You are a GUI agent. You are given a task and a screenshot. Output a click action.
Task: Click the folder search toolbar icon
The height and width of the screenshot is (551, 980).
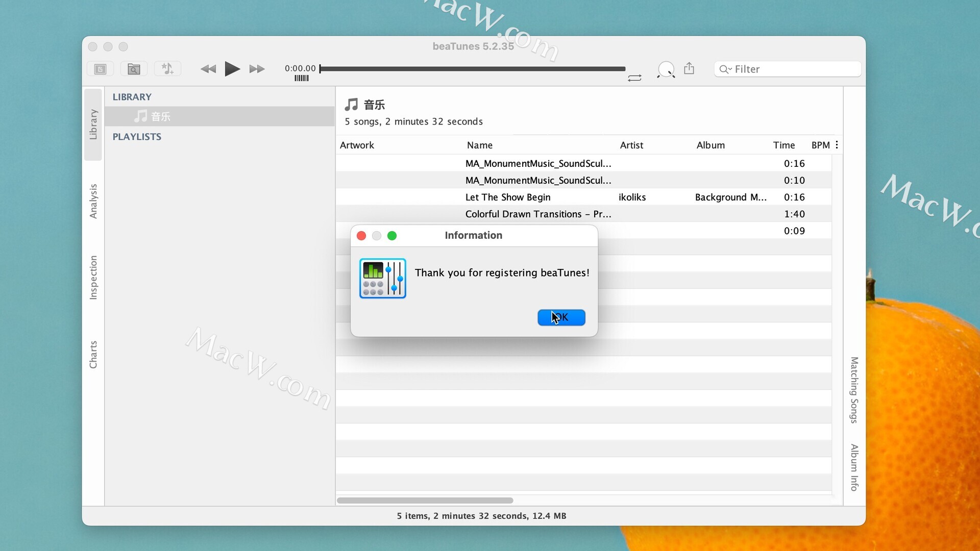[x=134, y=69]
